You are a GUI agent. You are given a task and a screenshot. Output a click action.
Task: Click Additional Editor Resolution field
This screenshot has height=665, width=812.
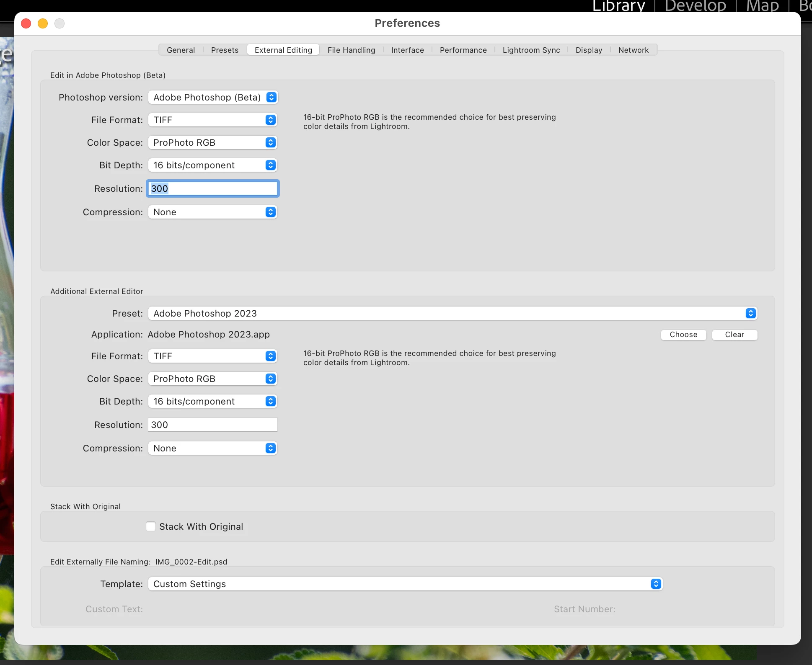pos(213,425)
